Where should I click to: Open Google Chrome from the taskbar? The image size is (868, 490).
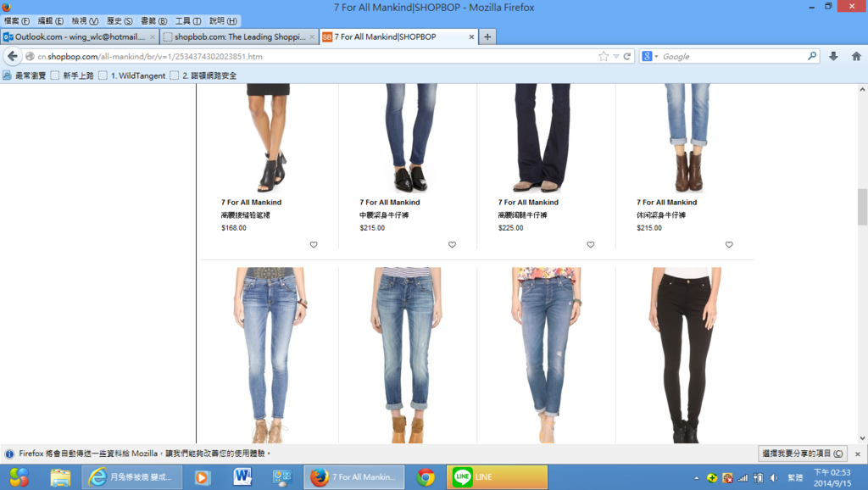click(x=426, y=476)
